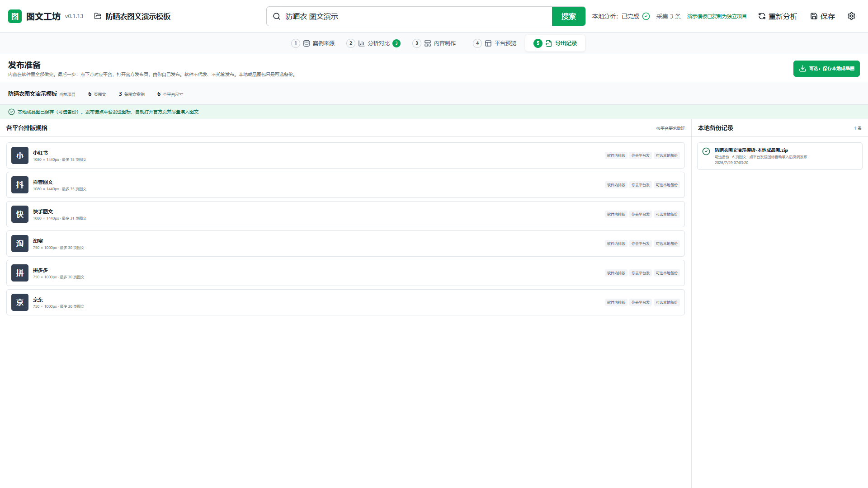This screenshot has width=868, height=488.
Task: Click the 2026/7/29 07:03:20 timestamp
Action: pyautogui.click(x=731, y=163)
